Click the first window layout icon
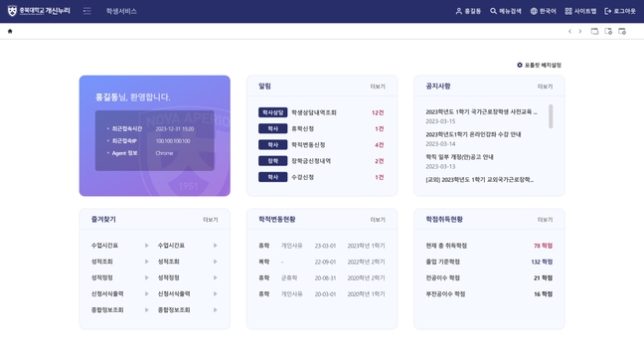 coord(594,31)
